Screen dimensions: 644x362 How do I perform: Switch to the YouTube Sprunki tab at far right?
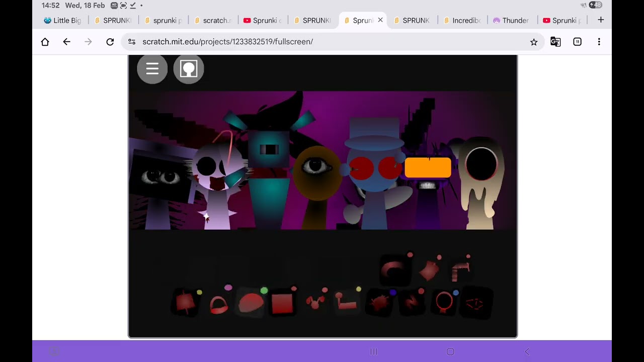coord(562,21)
